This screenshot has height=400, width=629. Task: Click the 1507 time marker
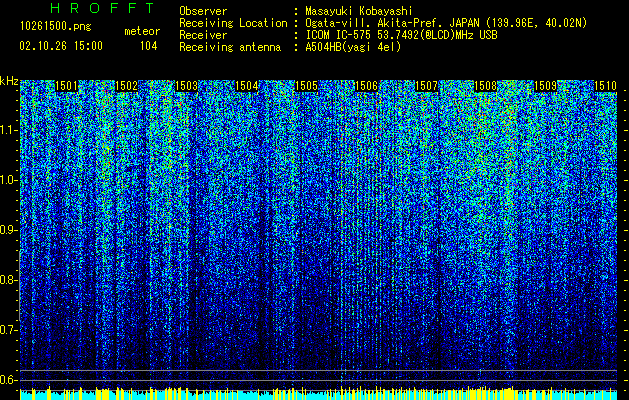click(426, 86)
